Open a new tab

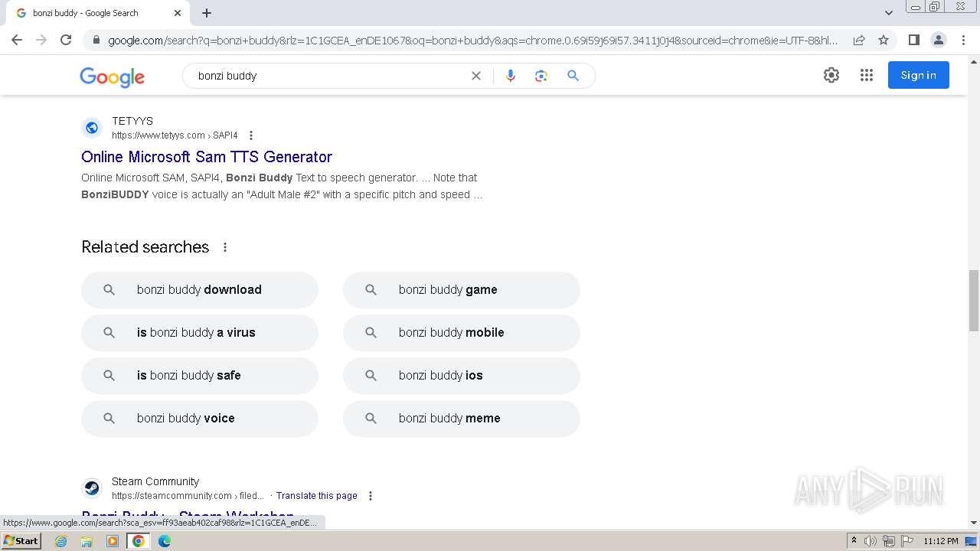click(x=207, y=13)
